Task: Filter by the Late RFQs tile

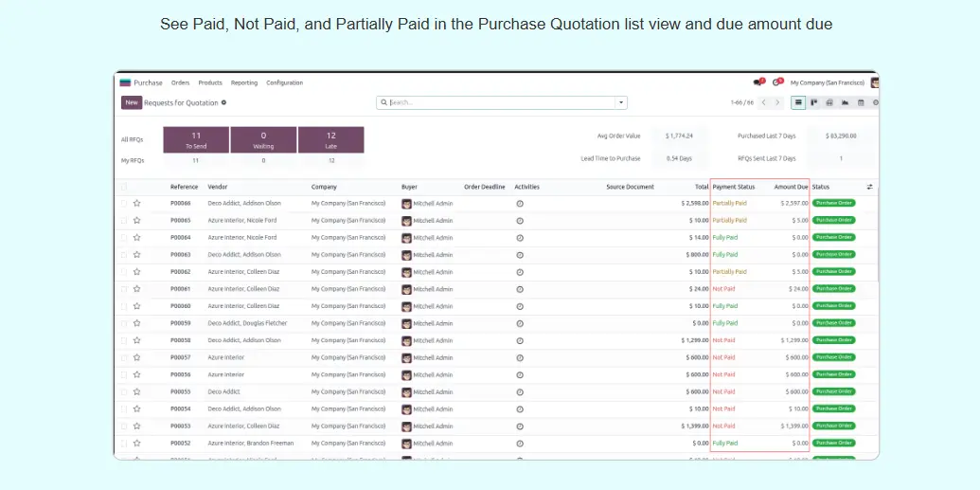Action: pyautogui.click(x=330, y=139)
